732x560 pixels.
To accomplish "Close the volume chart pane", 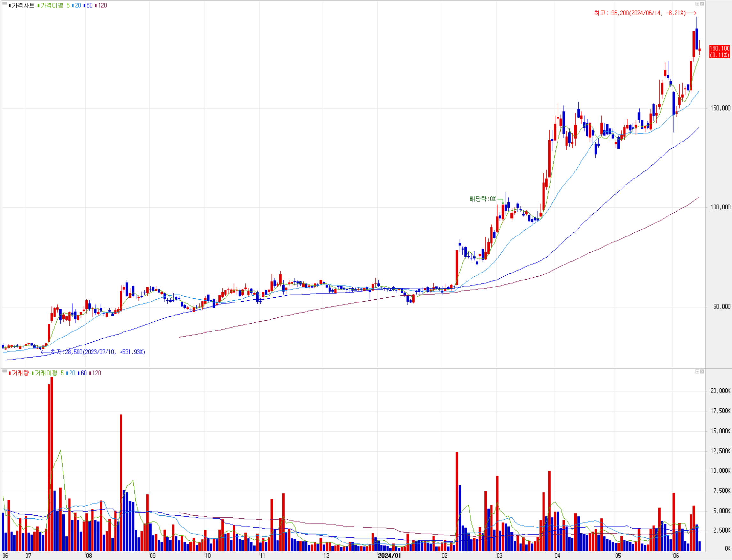I will coord(702,371).
